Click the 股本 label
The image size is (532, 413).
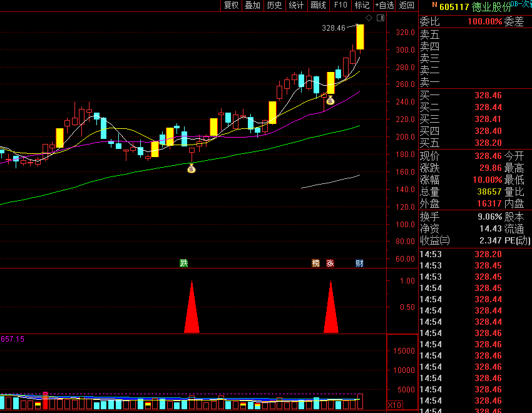[x=514, y=217]
